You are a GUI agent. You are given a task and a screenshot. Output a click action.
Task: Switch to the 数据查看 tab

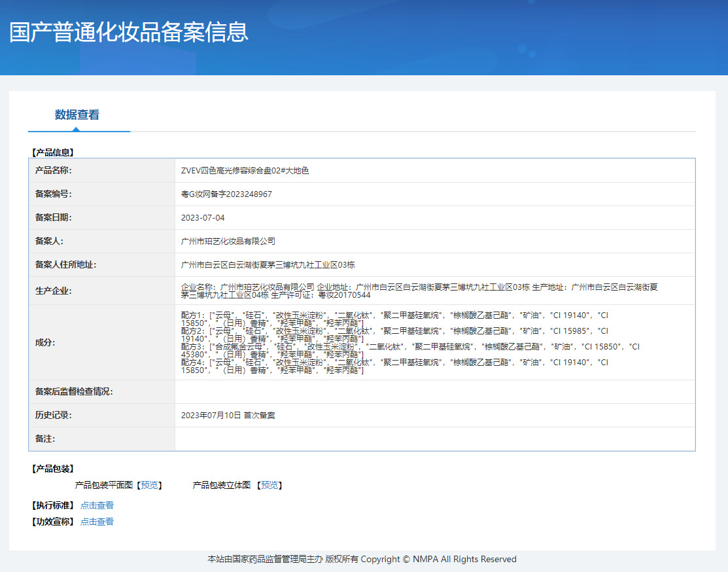[x=77, y=115]
